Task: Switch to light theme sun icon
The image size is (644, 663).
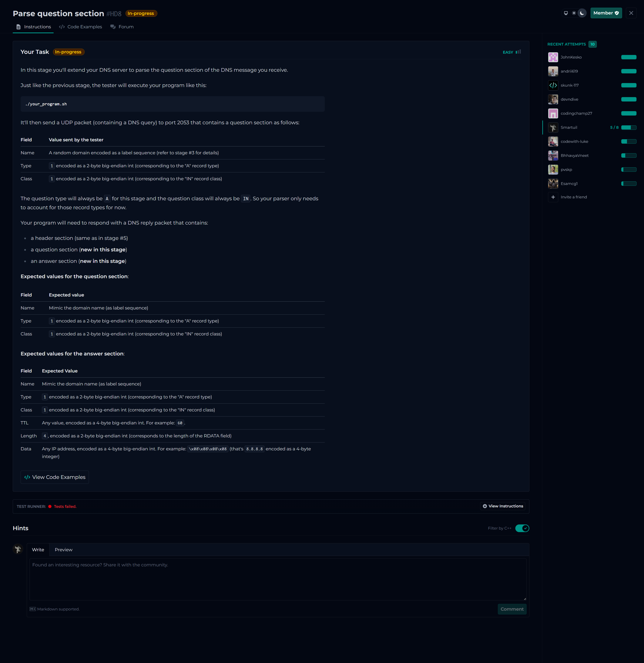Action: coord(574,13)
